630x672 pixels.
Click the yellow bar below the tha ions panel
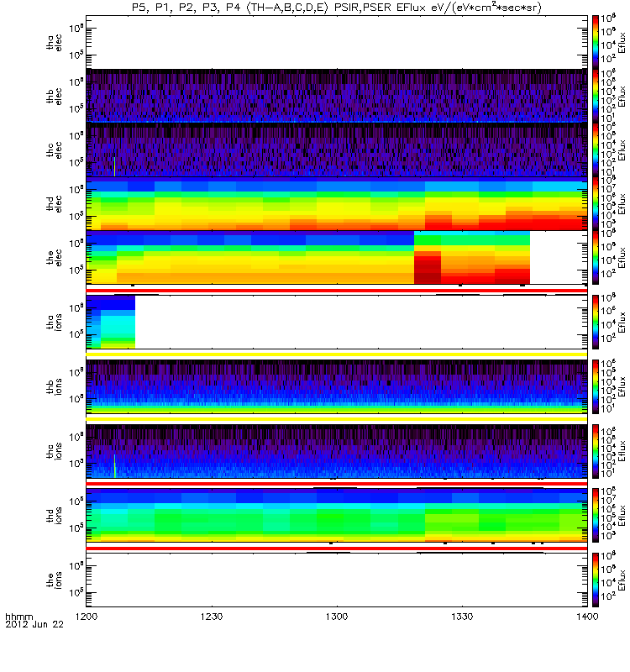click(x=337, y=354)
